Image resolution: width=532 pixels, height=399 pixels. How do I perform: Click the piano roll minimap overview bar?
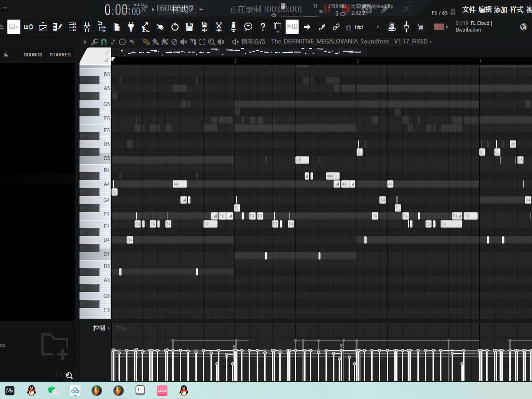tap(239, 52)
